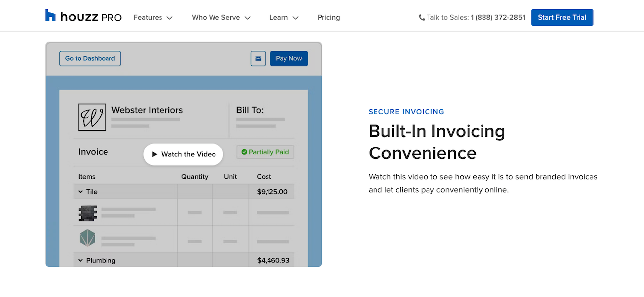Collapse the Plumbing section chevron

pyautogui.click(x=81, y=260)
